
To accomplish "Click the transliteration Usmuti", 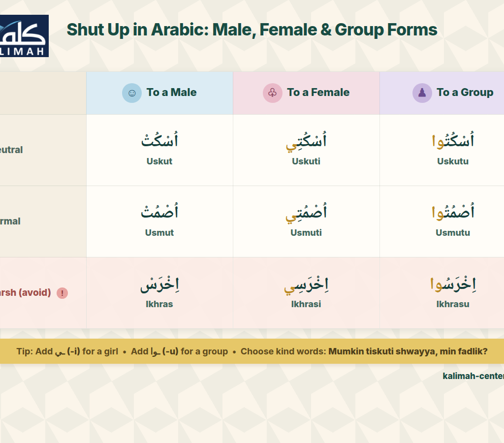I will tap(306, 233).
